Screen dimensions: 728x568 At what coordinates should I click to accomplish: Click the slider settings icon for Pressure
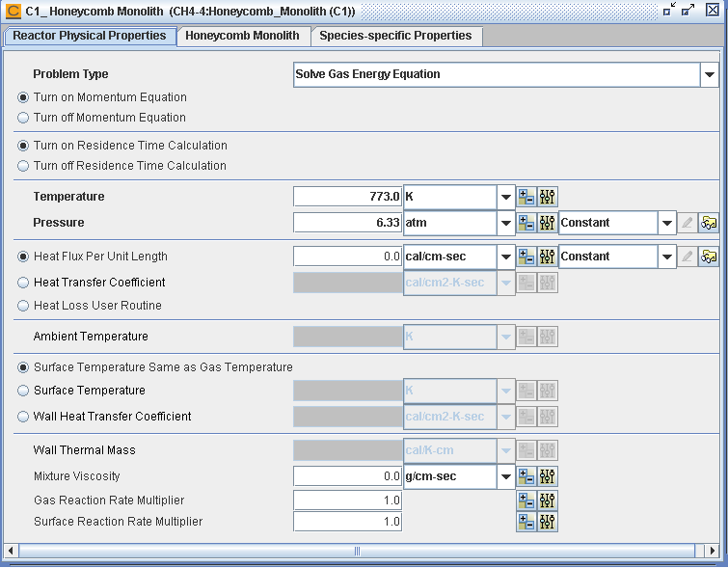(x=548, y=223)
